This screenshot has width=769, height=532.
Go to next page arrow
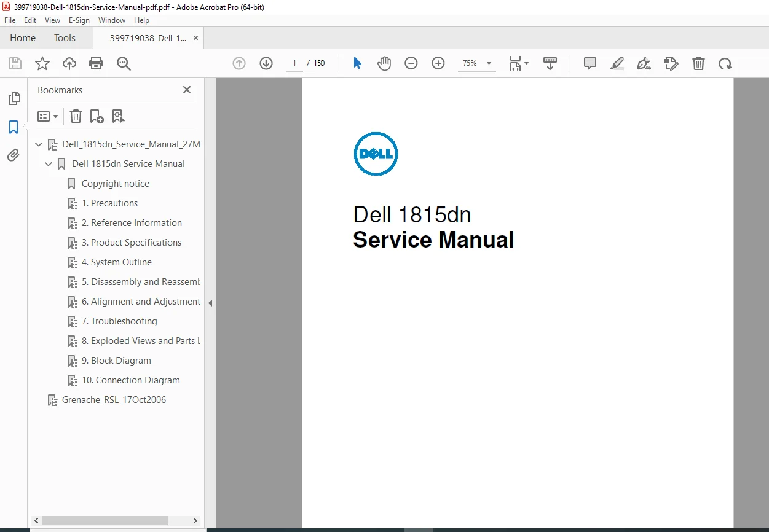(x=266, y=63)
